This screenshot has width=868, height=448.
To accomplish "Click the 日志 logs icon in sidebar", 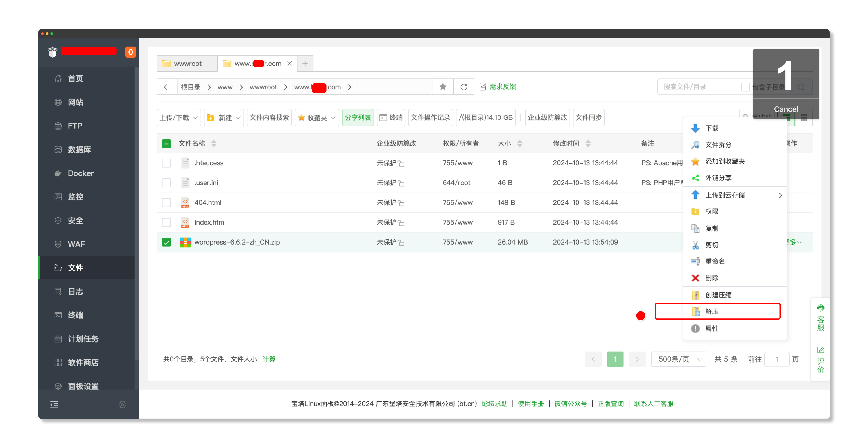I will [58, 291].
